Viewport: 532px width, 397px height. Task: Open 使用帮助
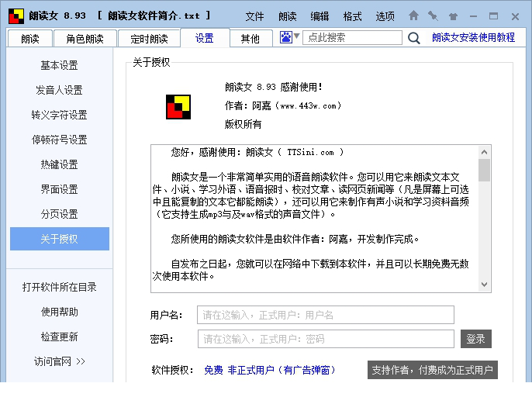60,312
